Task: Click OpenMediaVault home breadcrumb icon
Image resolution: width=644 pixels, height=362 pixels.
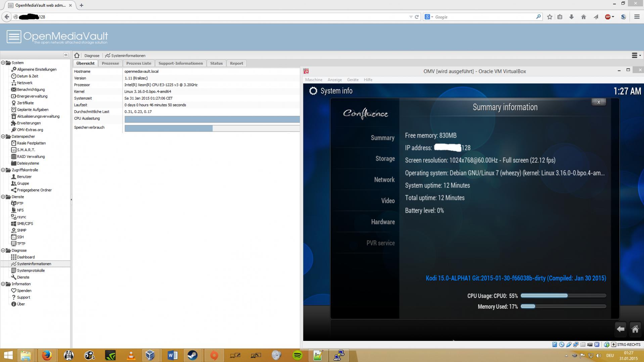Action: point(77,55)
